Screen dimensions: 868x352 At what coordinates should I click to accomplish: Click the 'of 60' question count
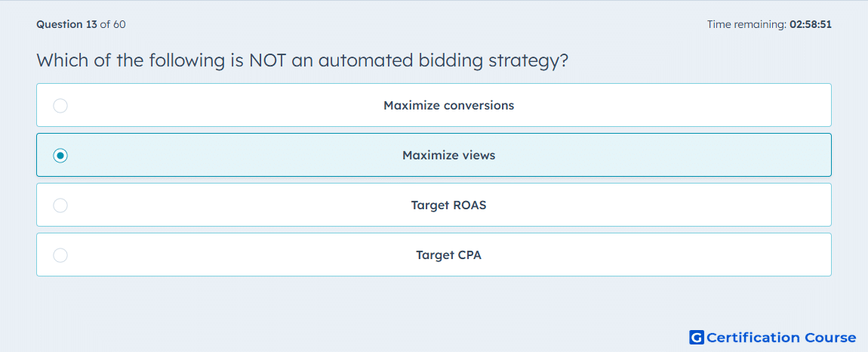(x=112, y=24)
